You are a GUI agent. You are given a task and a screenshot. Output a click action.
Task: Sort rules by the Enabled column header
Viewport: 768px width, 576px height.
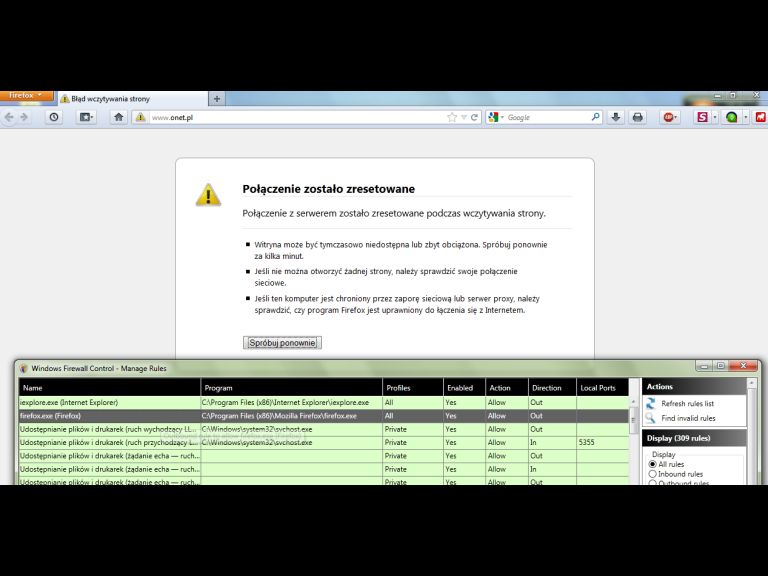click(x=462, y=387)
